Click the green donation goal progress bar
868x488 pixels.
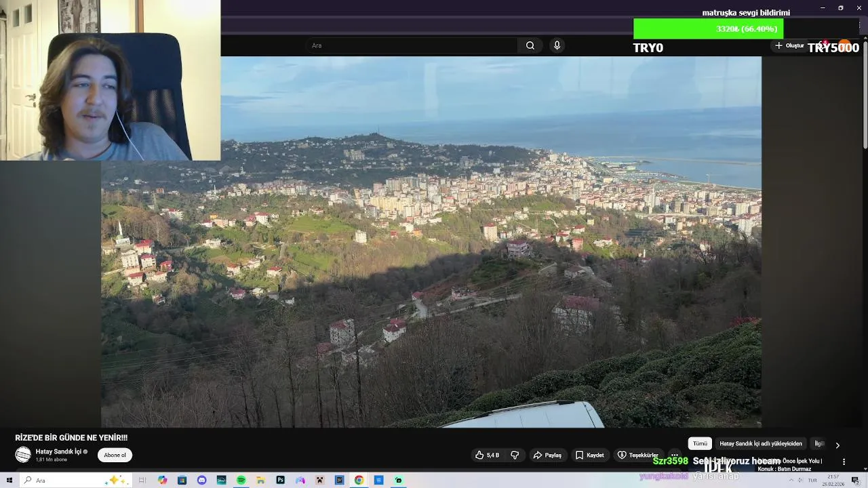[708, 29]
